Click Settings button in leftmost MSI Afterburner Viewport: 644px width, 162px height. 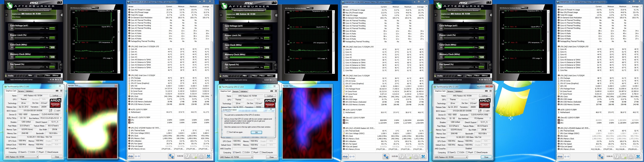(x=56, y=75)
